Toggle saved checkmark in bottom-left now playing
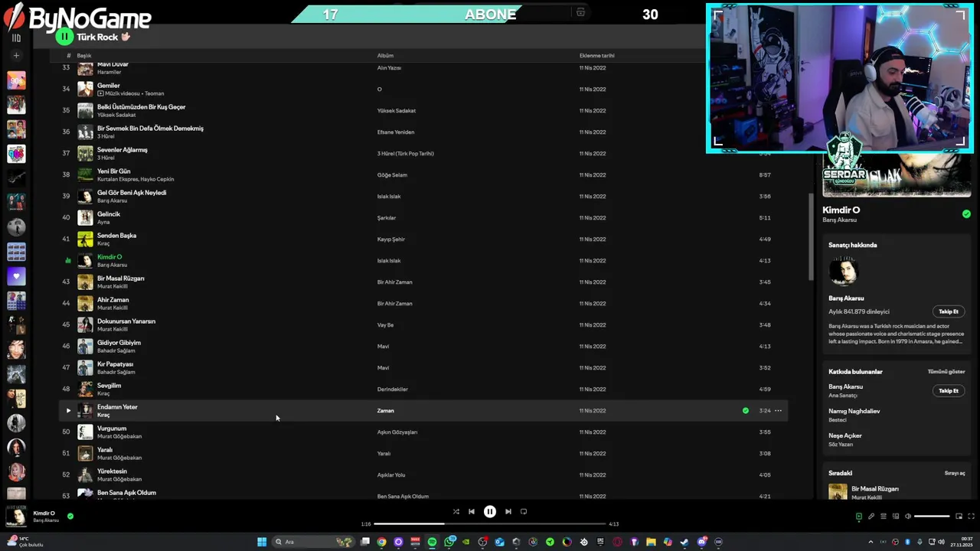Viewport: 980px width, 551px height. pos(70,517)
